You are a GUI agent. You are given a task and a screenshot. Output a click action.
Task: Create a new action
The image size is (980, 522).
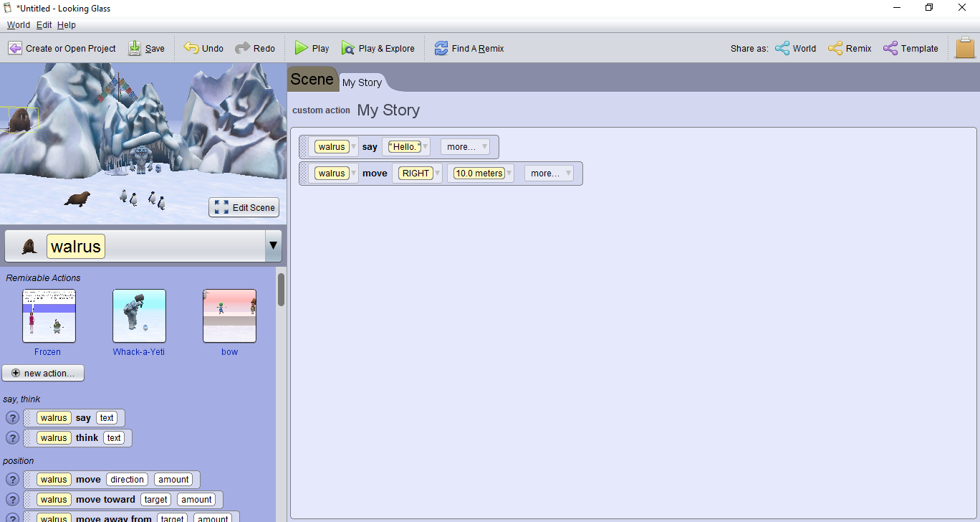click(43, 373)
